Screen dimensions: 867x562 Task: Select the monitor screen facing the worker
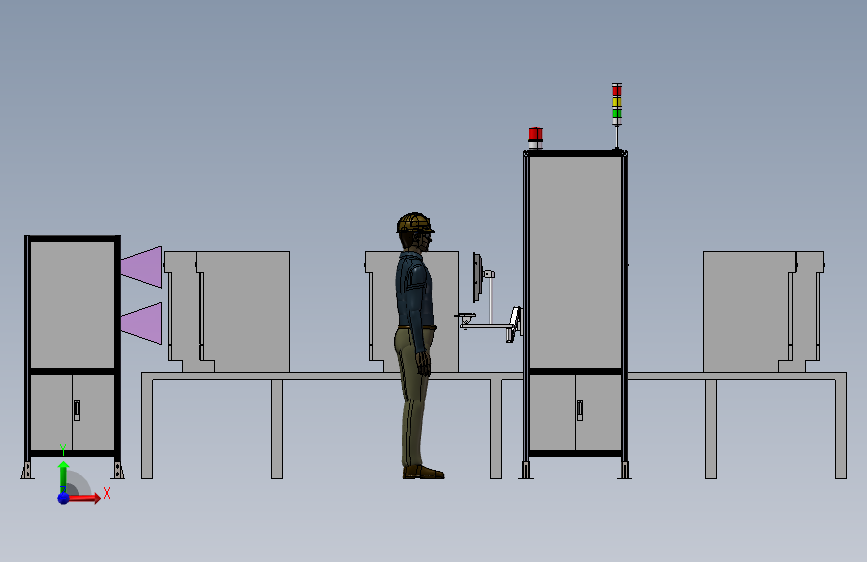[x=477, y=277]
